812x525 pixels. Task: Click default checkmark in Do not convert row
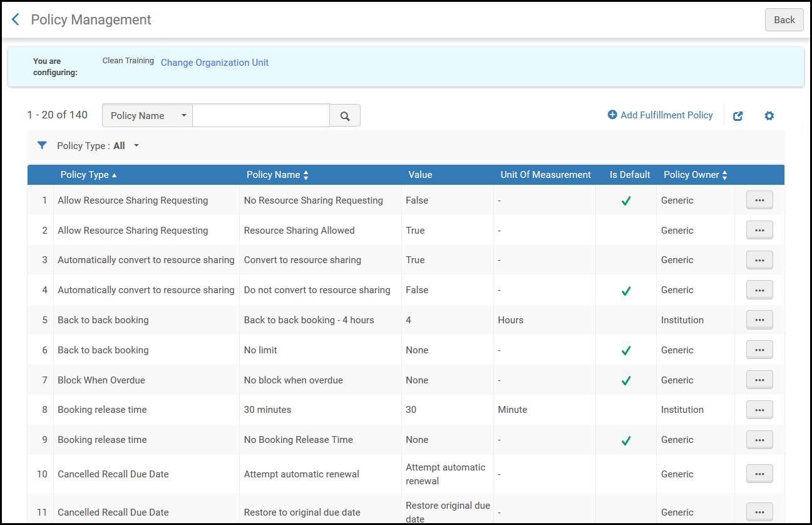click(x=626, y=291)
